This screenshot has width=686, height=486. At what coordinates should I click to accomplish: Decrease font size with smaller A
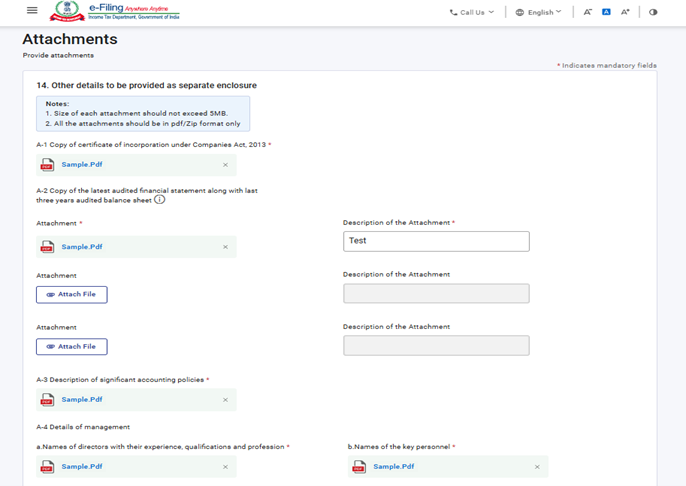point(588,12)
